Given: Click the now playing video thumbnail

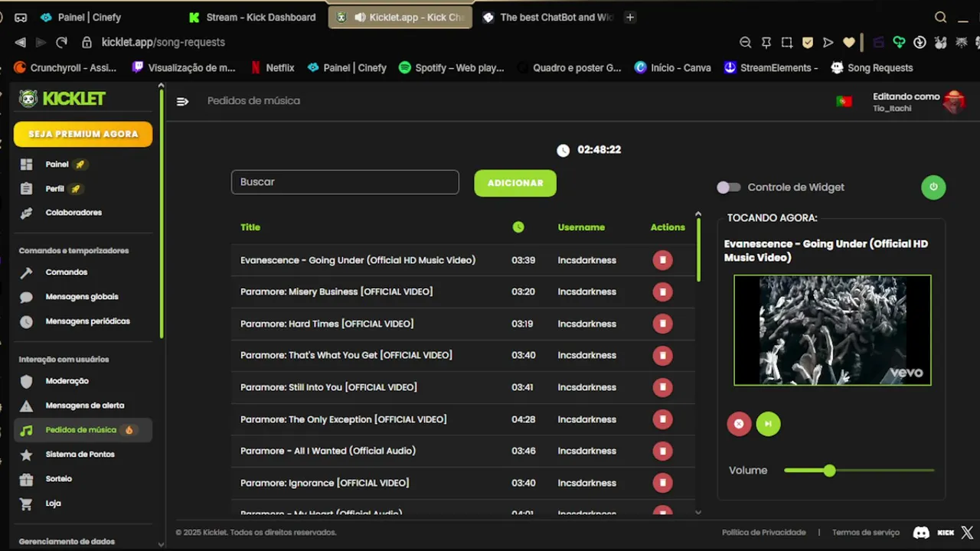Looking at the screenshot, I should click(x=832, y=330).
